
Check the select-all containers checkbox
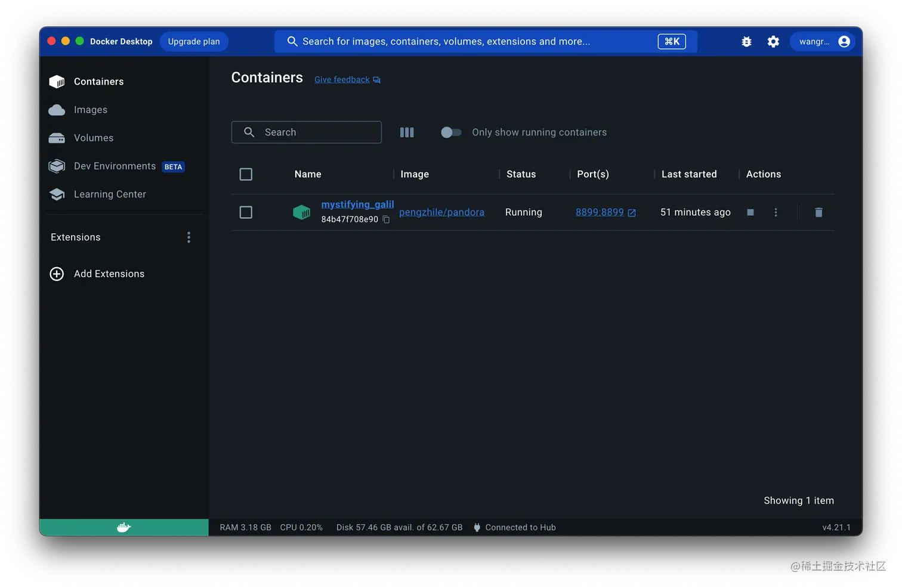coord(246,174)
